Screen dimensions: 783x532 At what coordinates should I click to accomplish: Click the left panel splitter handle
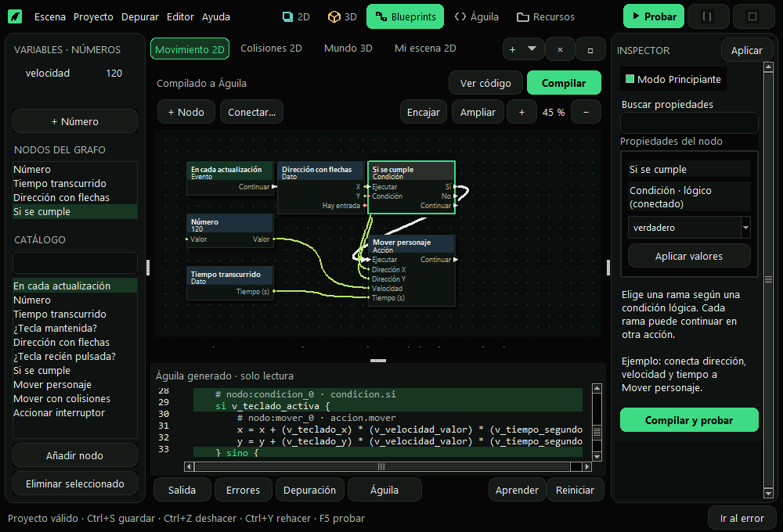(148, 268)
